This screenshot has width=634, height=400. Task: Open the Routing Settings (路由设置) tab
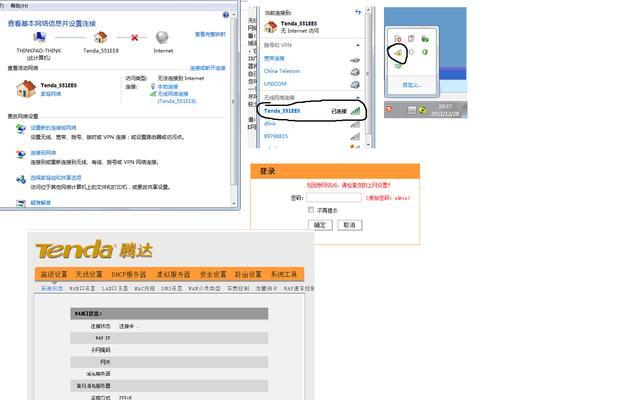248,274
